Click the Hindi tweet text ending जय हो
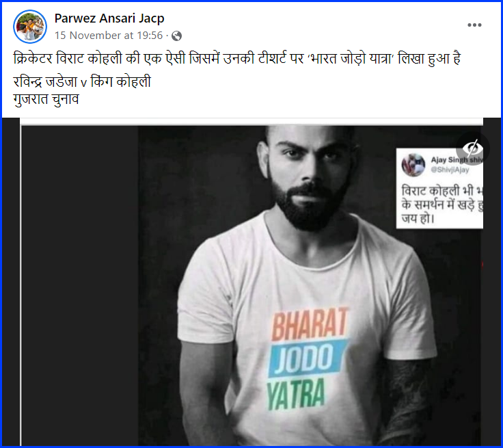503x448 pixels. point(441,205)
